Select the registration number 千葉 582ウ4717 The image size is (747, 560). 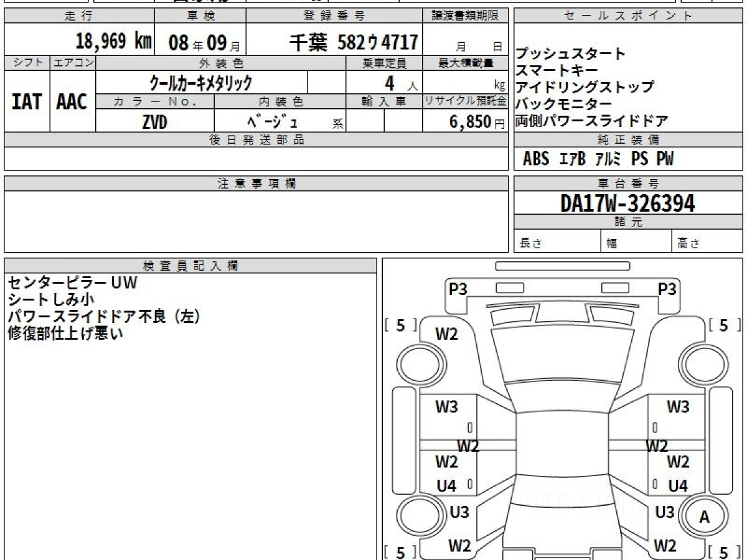354,42
